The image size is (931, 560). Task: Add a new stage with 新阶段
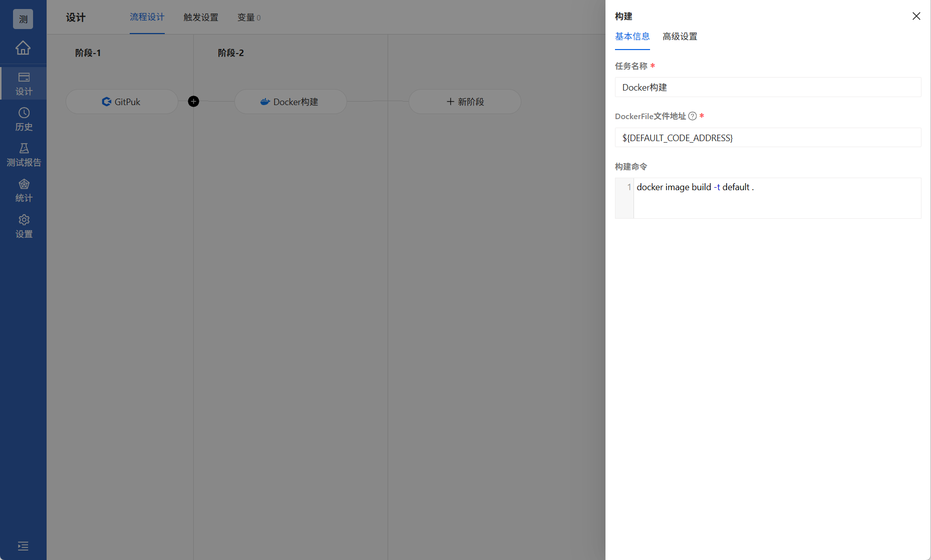pos(464,102)
